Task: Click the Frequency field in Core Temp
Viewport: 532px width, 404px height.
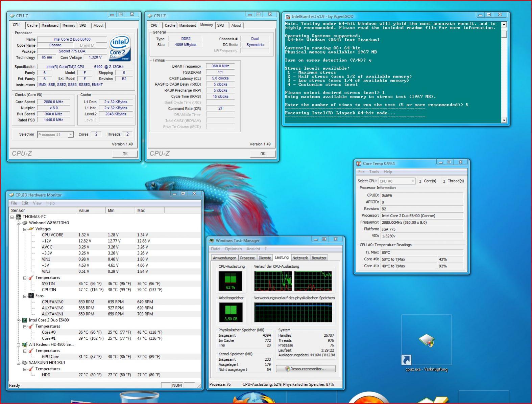Action: click(x=422, y=222)
